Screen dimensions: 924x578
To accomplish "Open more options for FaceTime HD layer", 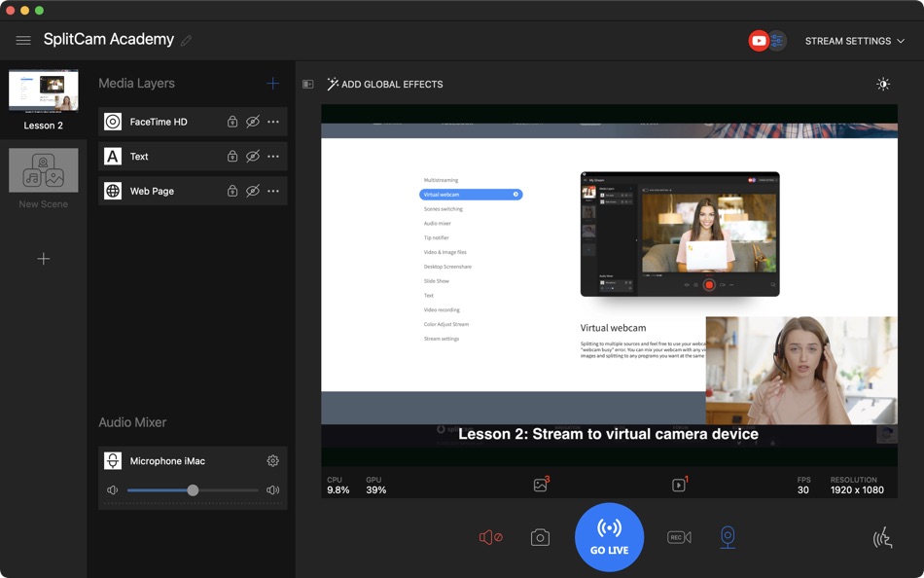I will [273, 122].
